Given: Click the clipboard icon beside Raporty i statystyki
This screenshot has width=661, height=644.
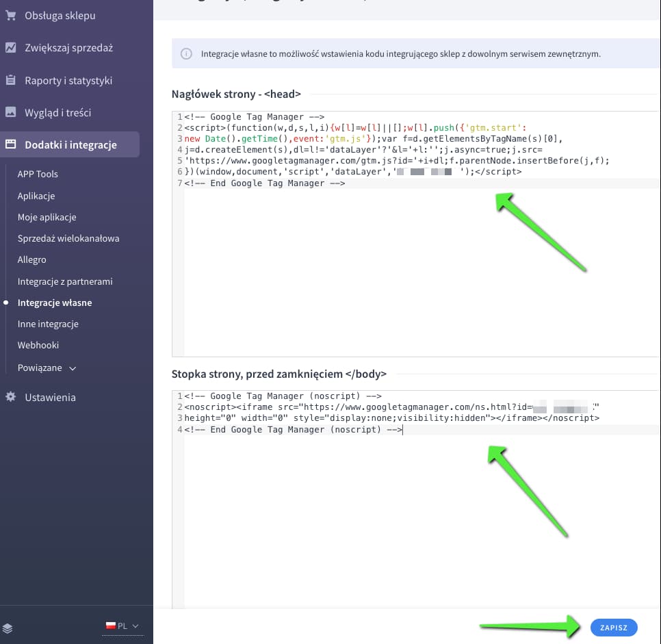Looking at the screenshot, I should point(10,80).
